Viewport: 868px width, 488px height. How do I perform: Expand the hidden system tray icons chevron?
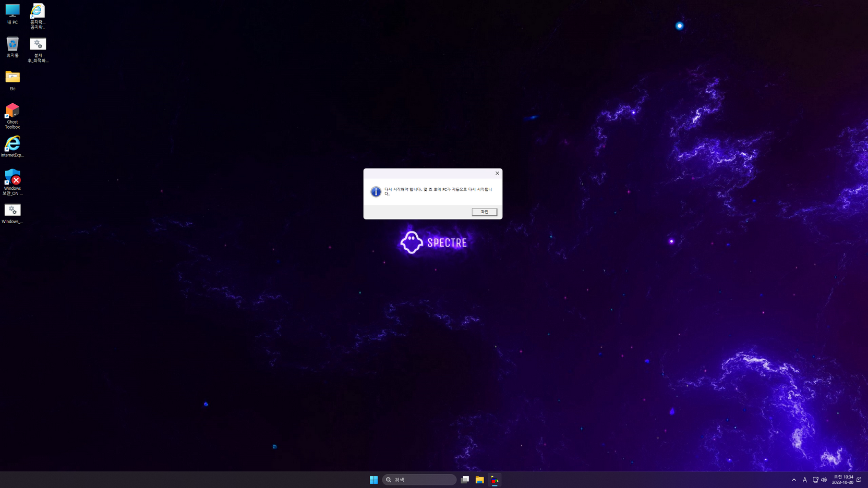coord(794,480)
